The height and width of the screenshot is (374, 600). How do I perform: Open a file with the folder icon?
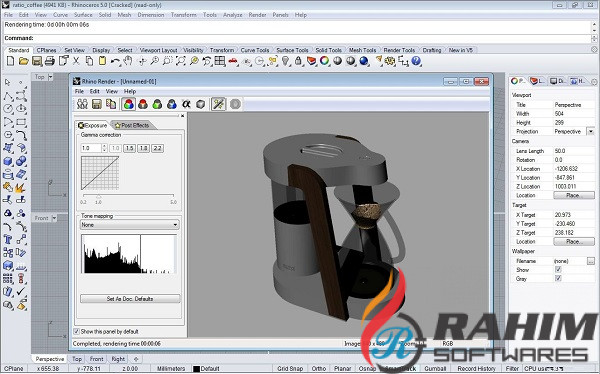point(24,61)
